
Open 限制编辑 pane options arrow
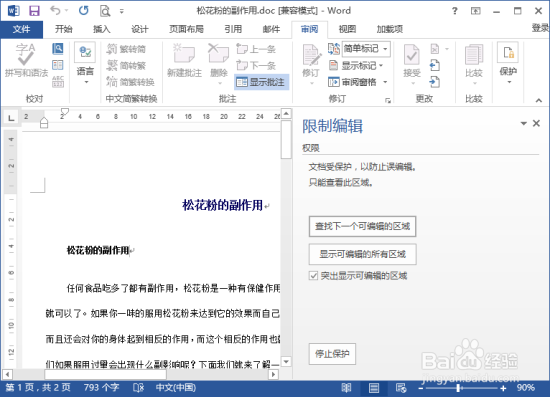click(x=523, y=123)
